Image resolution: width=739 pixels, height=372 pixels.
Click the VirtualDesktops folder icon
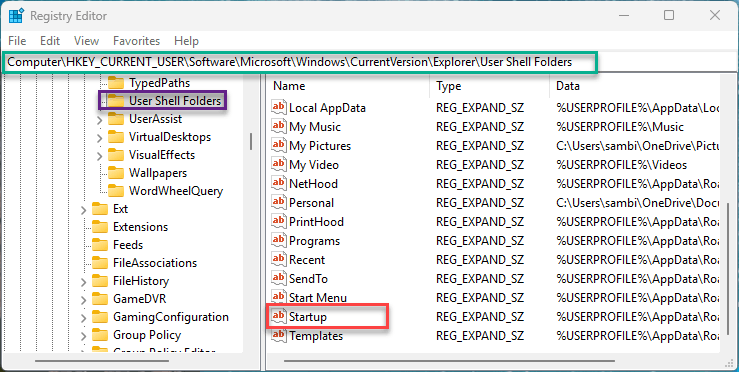click(x=116, y=137)
